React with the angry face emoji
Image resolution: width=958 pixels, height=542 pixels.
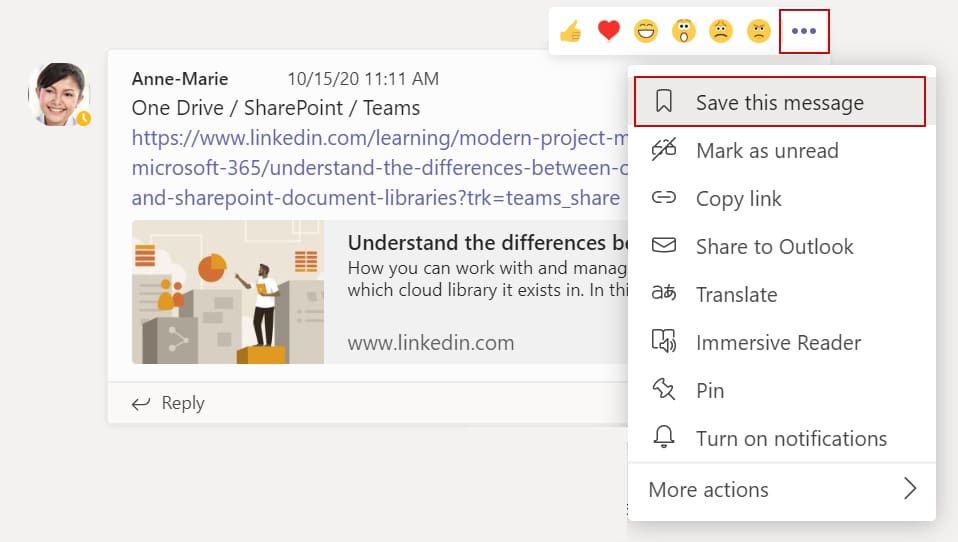(759, 31)
